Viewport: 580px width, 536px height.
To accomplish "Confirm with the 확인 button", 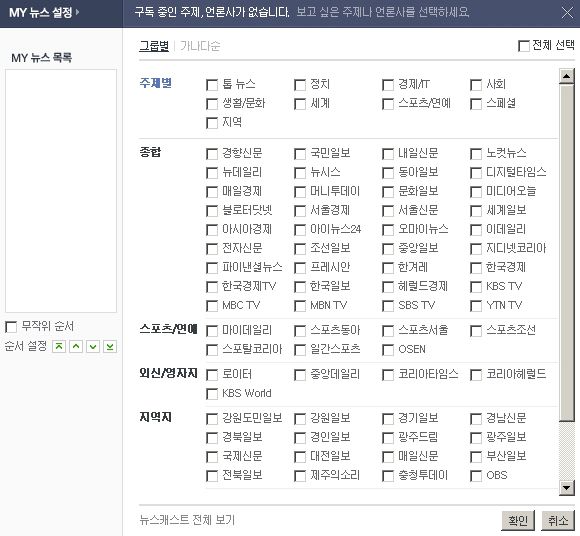I will pos(518,520).
